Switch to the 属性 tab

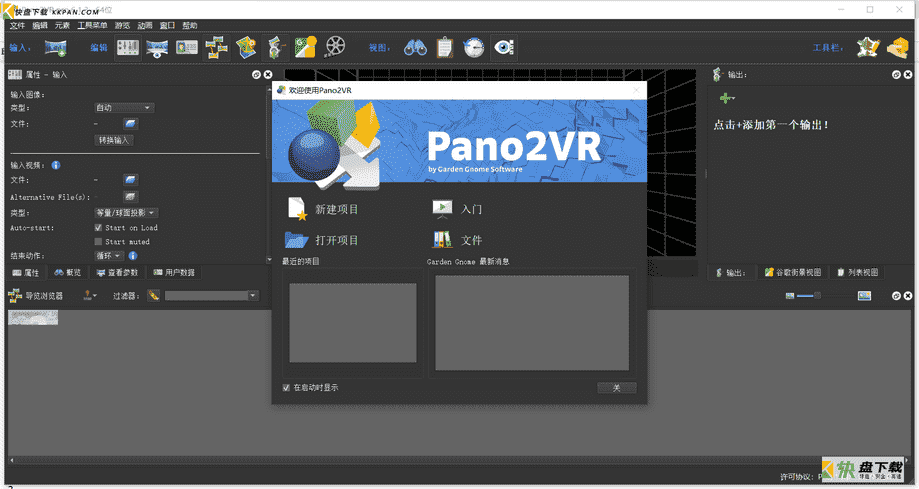point(26,273)
